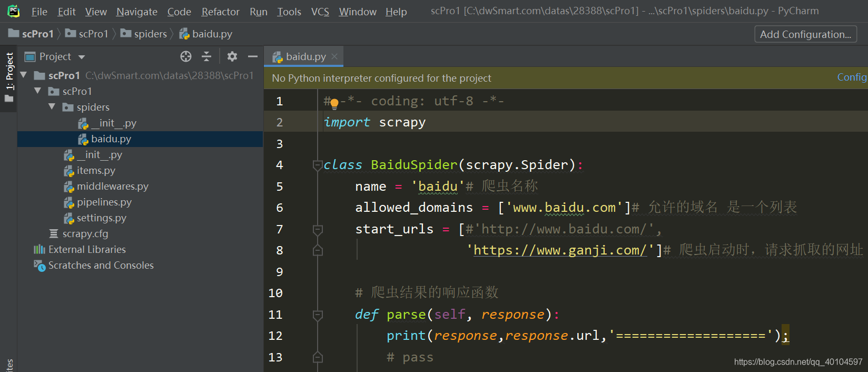Click the Python file icon of pipelines.py
This screenshot has height=372, width=868.
pos(69,202)
